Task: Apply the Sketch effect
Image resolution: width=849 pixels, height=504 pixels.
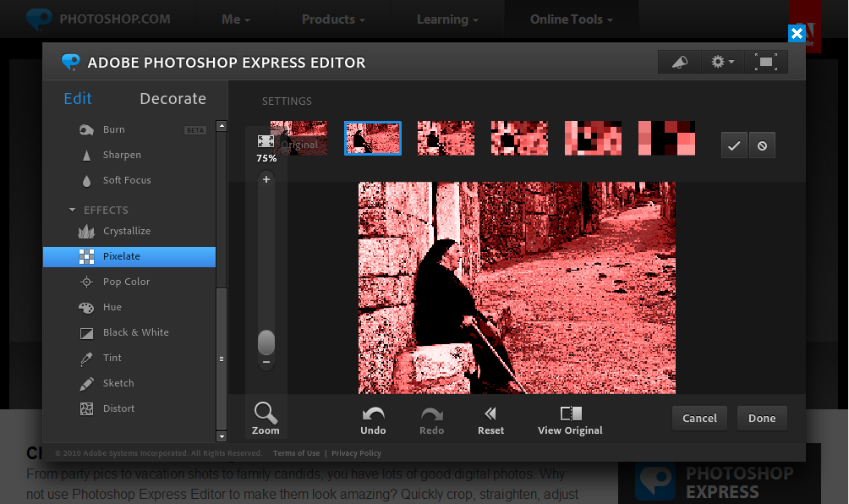Action: [118, 383]
